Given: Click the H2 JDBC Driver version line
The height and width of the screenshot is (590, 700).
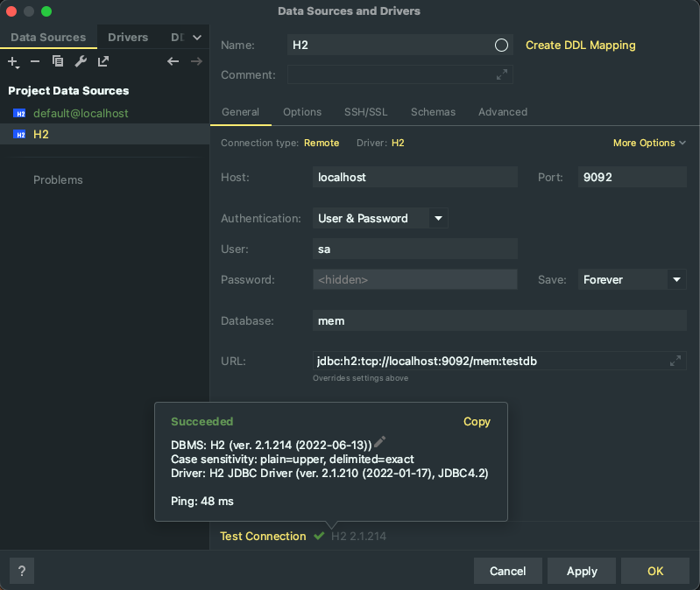Looking at the screenshot, I should point(329,474).
